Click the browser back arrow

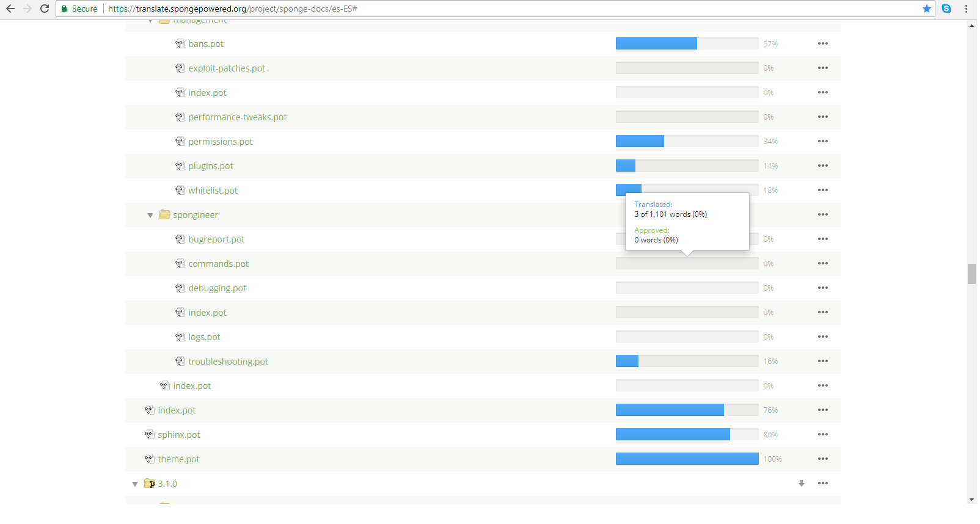(10, 9)
